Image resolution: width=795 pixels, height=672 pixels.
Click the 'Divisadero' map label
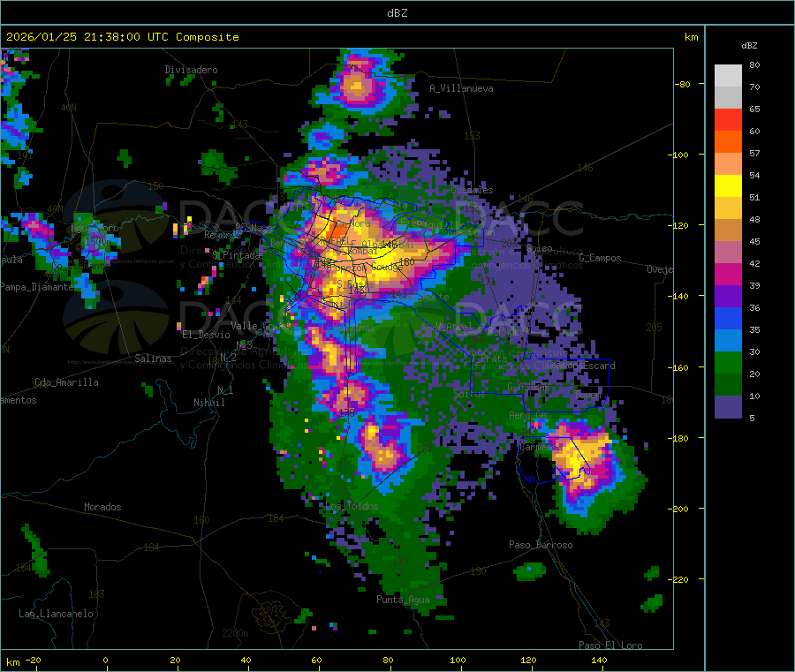191,70
